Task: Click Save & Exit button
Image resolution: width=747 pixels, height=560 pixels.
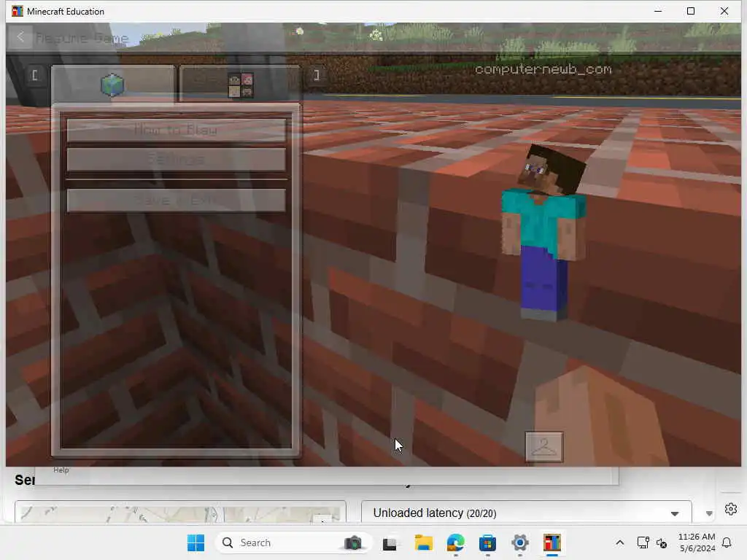Action: point(177,201)
